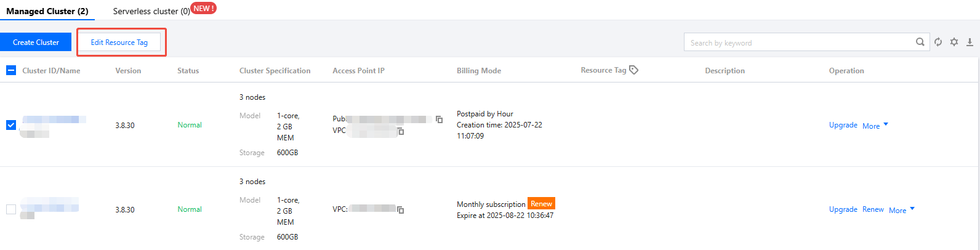This screenshot has width=980, height=250.
Task: Select the Managed Cluster tab
Action: pos(47,11)
